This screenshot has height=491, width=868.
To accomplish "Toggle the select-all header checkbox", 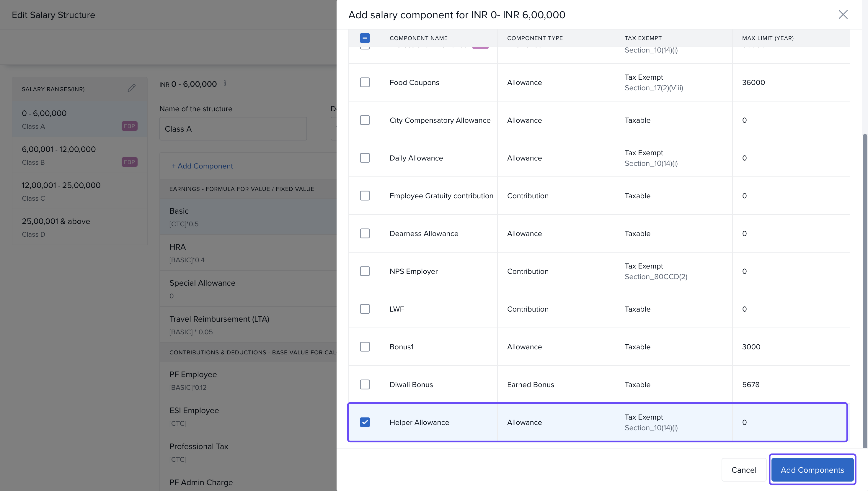I will [365, 38].
